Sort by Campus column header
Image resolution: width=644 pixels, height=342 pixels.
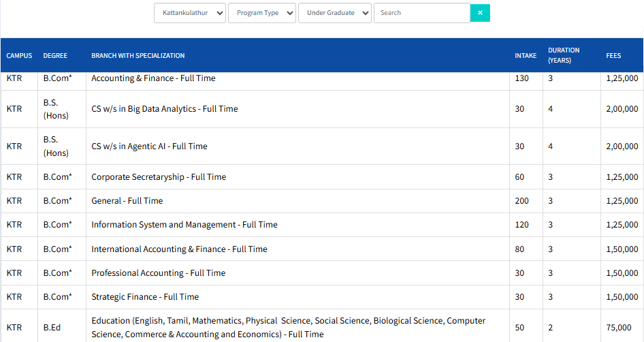point(19,56)
